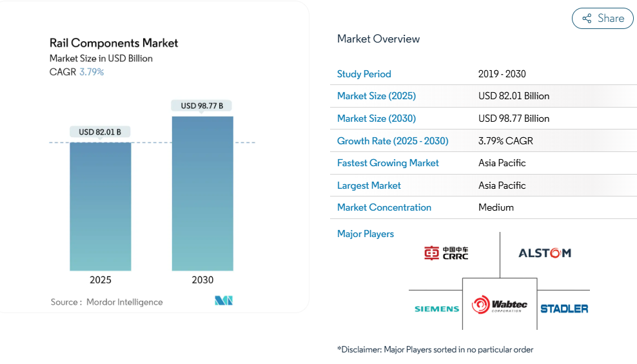Click the CRRC company logo
The width and height of the screenshot is (637, 364).
point(446,253)
